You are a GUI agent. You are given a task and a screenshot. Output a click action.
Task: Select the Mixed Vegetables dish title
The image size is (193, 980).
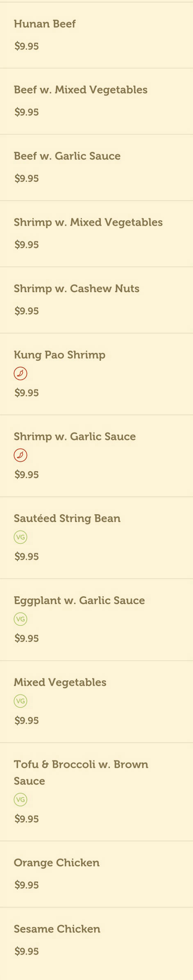pyautogui.click(x=60, y=682)
